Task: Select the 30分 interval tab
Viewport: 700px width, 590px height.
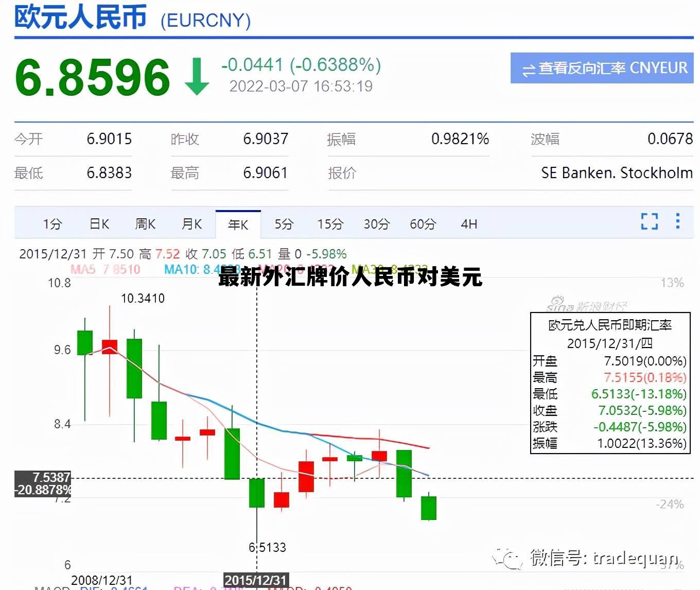Action: pos(376,224)
